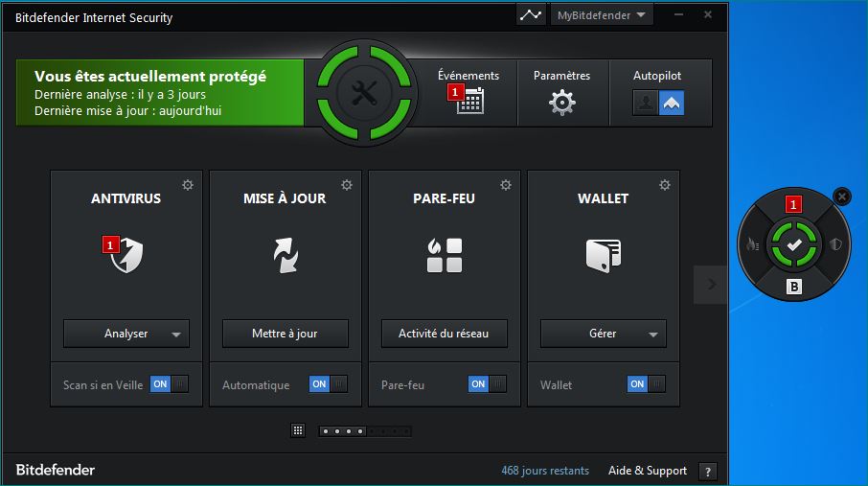Image resolution: width=868 pixels, height=486 pixels.
Task: Open the activity graph icon in title bar
Action: click(x=531, y=15)
